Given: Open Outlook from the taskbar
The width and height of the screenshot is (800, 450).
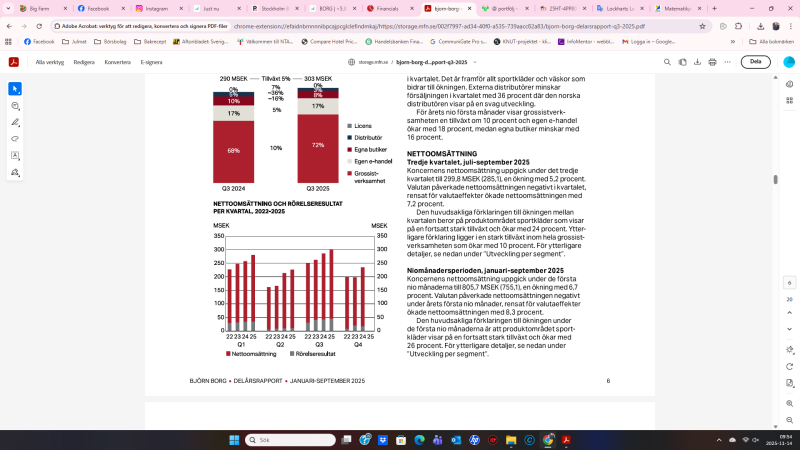Looking at the screenshot, I should [456, 440].
